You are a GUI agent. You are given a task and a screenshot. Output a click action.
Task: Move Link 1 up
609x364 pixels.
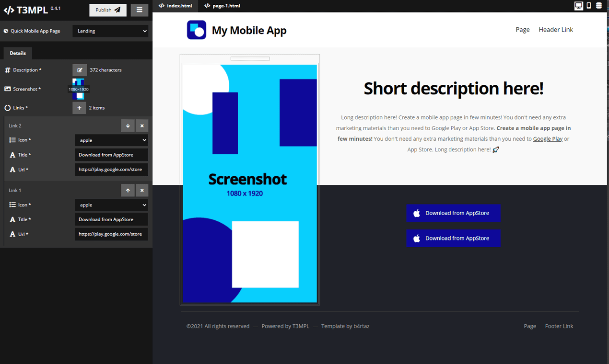128,191
